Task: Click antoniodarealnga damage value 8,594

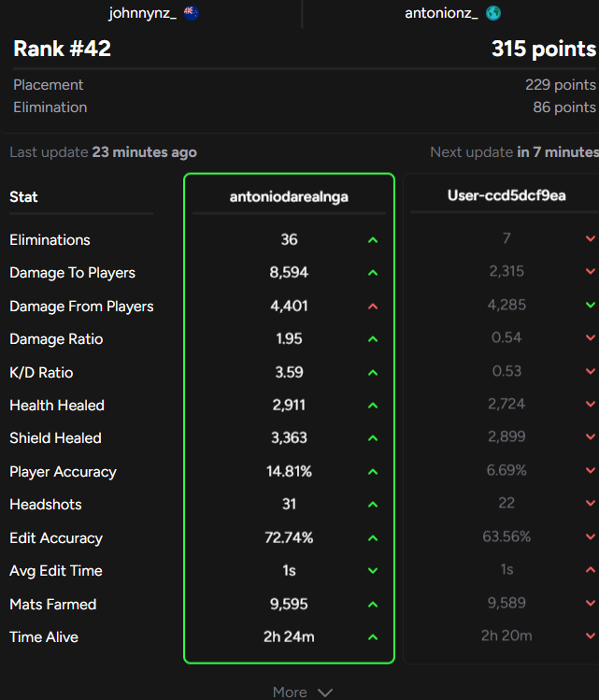Action: pyautogui.click(x=289, y=272)
